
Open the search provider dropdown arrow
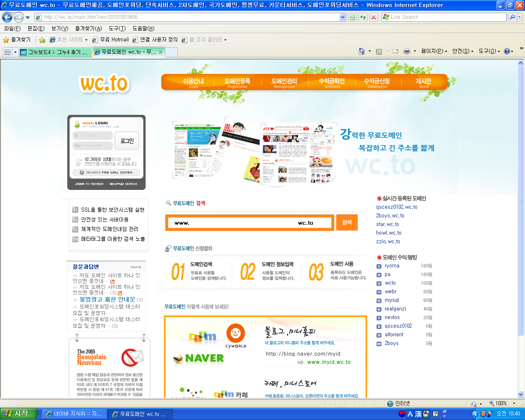[x=520, y=17]
